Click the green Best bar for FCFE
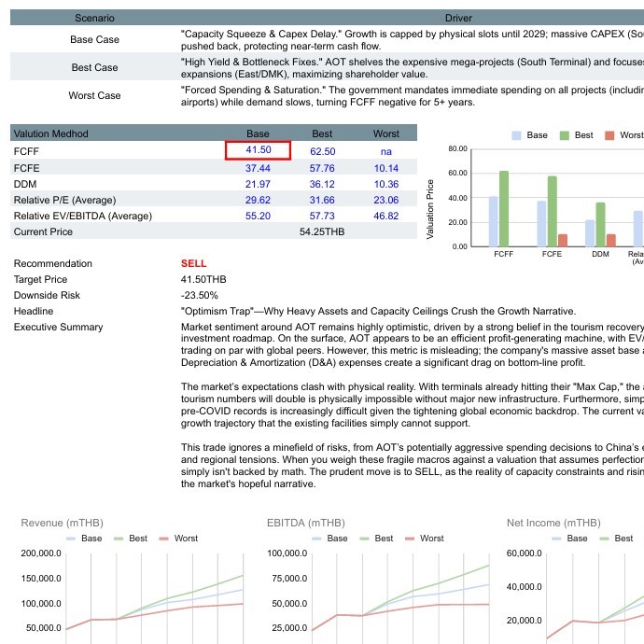 click(553, 211)
